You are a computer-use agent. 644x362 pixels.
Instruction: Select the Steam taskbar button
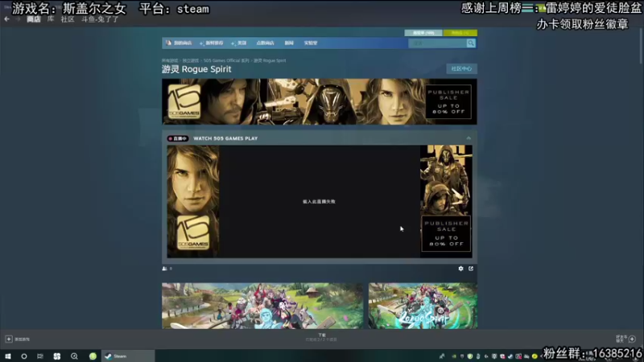[x=128, y=356]
